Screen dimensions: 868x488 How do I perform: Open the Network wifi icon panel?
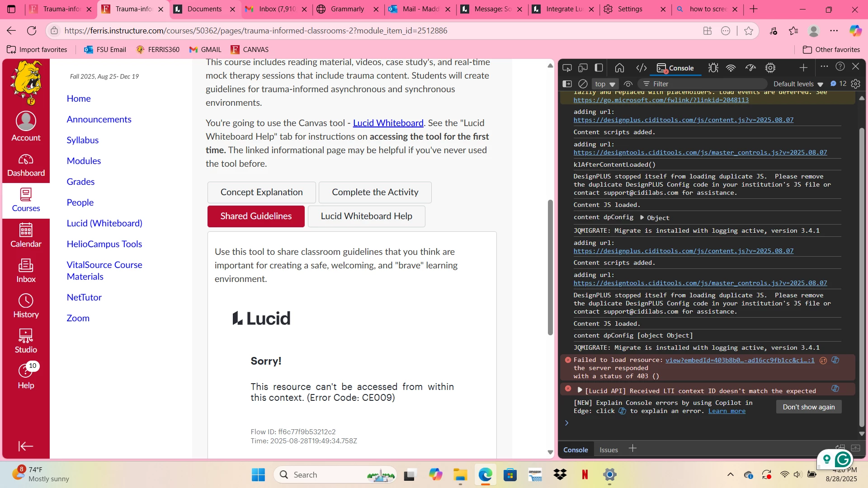[x=731, y=68]
